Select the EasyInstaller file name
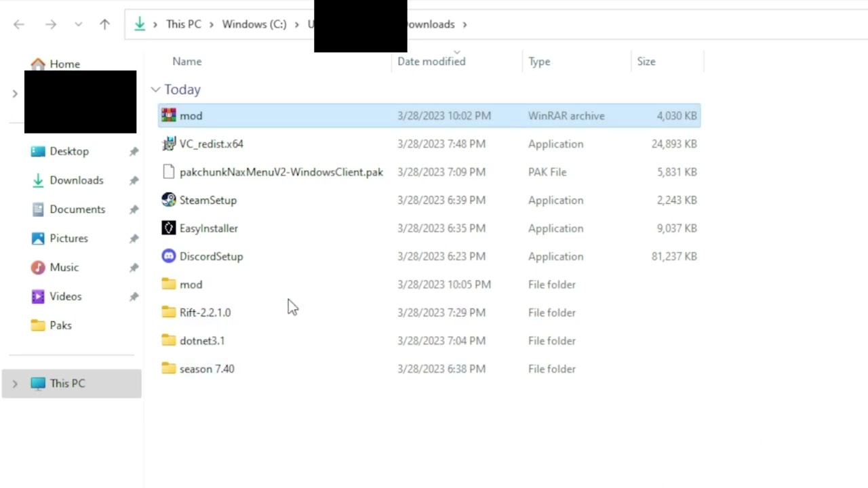Image resolution: width=868 pixels, height=488 pixels. tap(209, 228)
